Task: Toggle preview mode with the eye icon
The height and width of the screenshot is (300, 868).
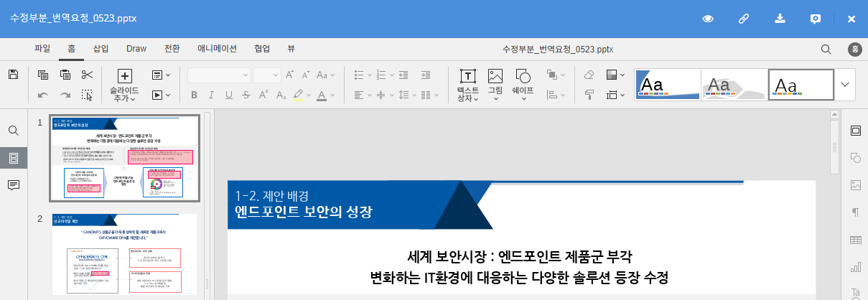Action: tap(708, 19)
